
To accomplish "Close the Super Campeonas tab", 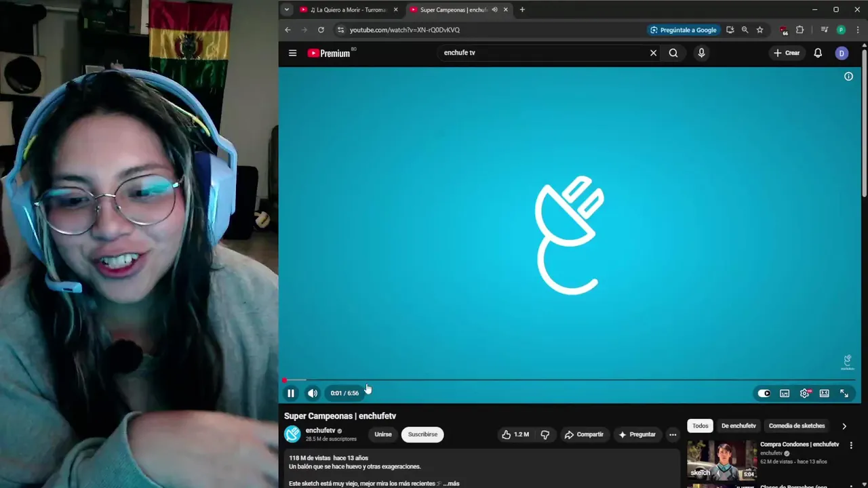I will click(x=505, y=9).
